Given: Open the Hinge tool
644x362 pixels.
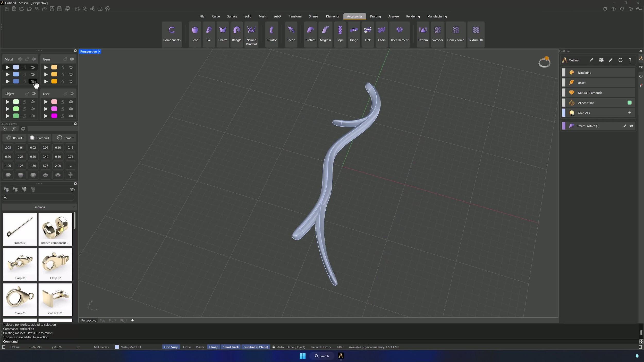Looking at the screenshot, I should (x=354, y=34).
